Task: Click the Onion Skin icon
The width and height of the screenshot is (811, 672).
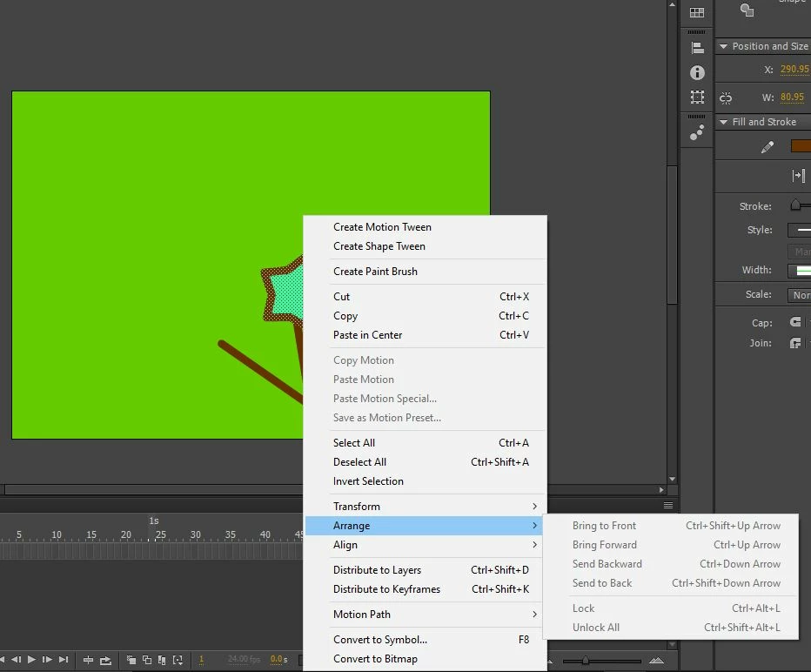Action: point(131,660)
